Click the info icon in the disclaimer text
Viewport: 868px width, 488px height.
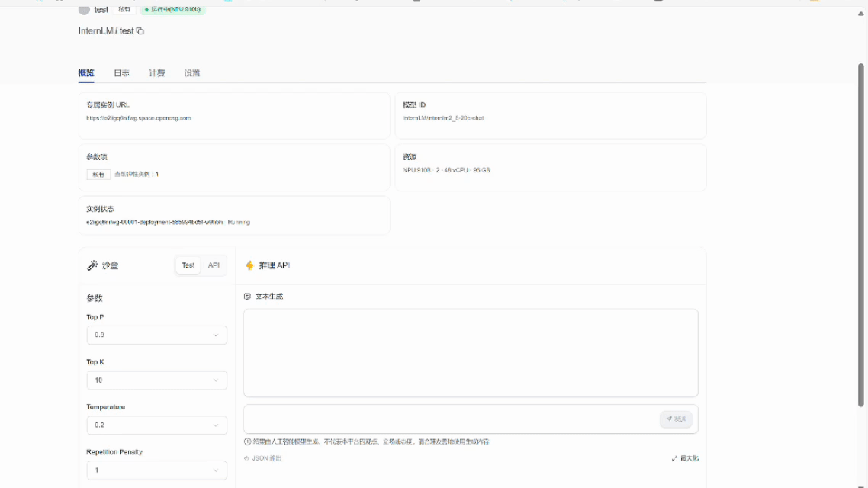pos(247,441)
